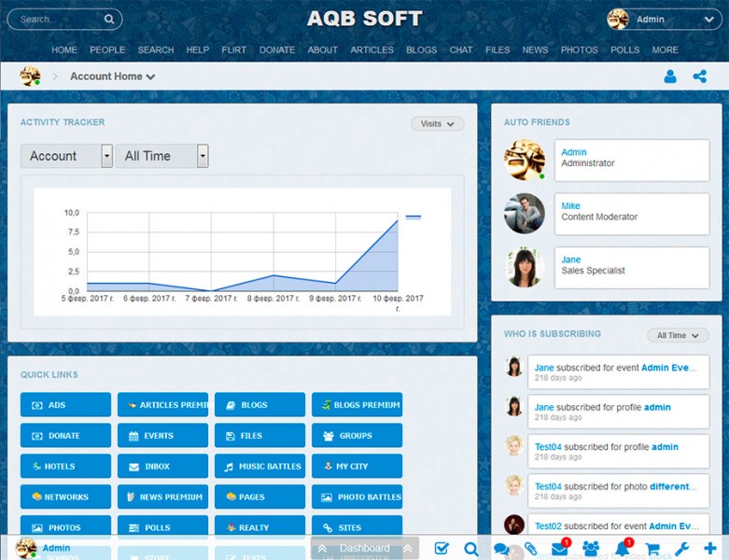Open the MORE menu item
This screenshot has height=560, width=729.
tap(665, 49)
